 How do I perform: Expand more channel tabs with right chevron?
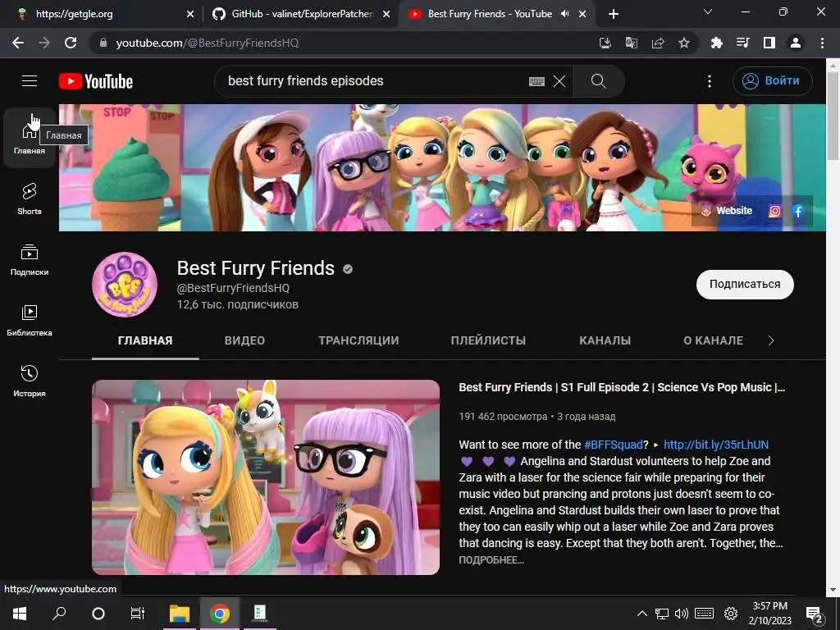[771, 340]
